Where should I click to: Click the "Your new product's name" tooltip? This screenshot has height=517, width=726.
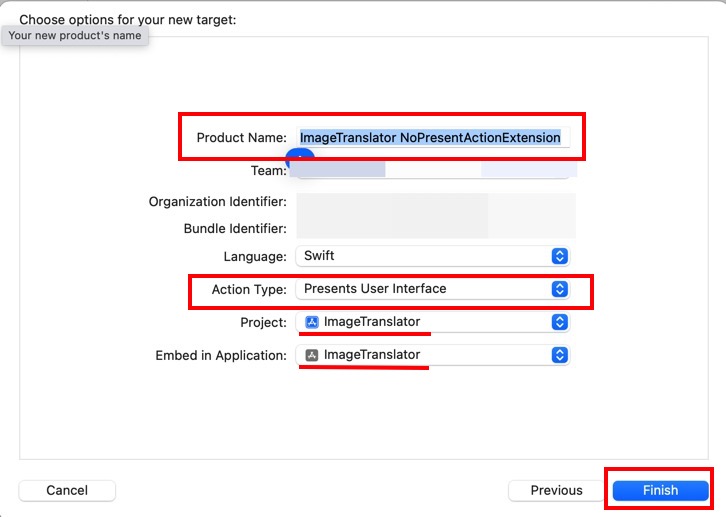pyautogui.click(x=75, y=35)
